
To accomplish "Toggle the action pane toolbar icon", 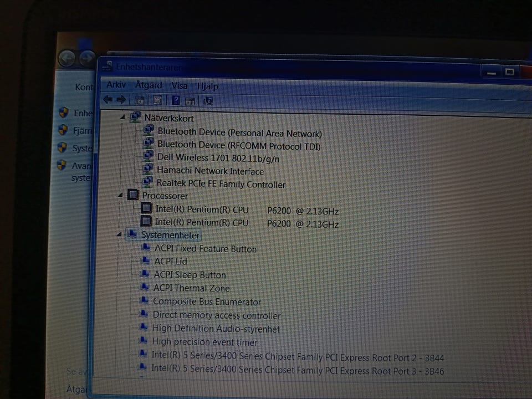I will (x=190, y=101).
